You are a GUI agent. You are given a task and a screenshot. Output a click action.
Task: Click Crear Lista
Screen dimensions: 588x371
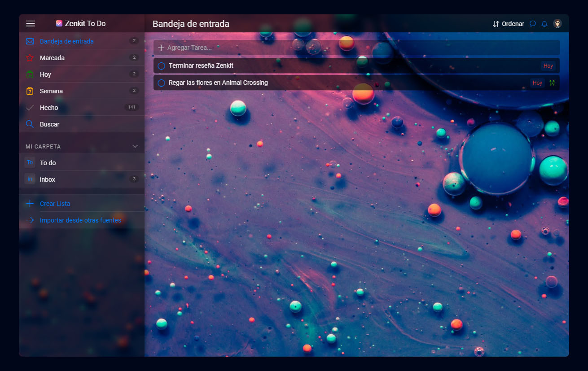(x=55, y=204)
